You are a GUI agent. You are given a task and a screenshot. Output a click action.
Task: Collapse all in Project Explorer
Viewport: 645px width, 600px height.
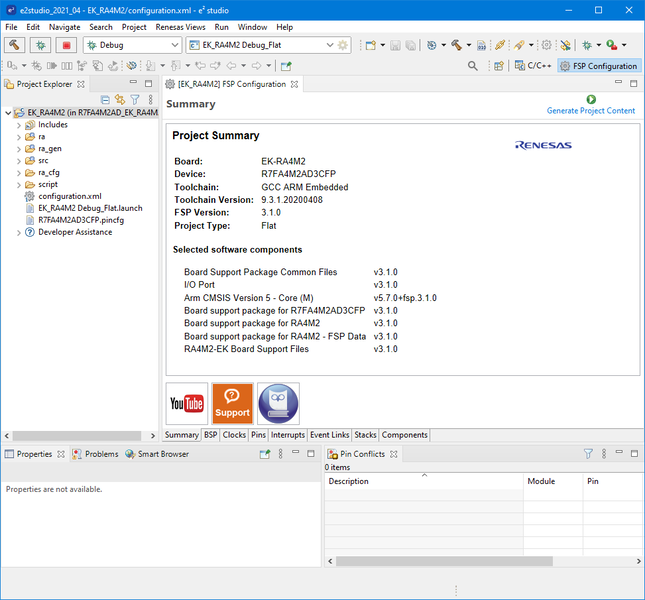pos(105,100)
